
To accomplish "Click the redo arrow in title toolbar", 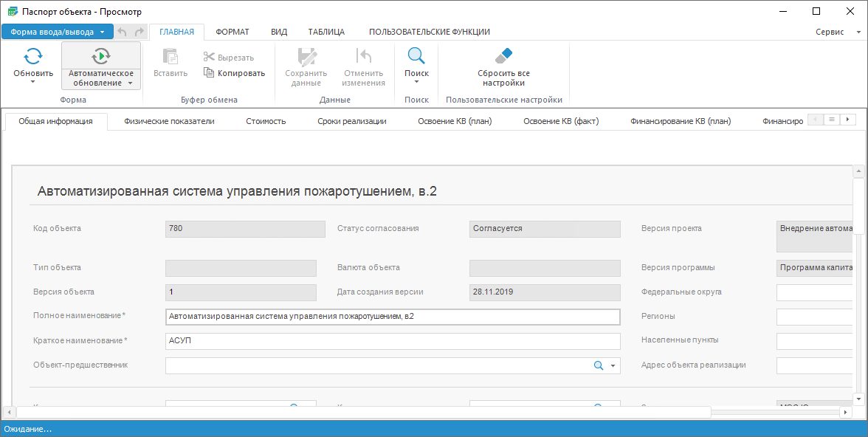I will pyautogui.click(x=139, y=32).
